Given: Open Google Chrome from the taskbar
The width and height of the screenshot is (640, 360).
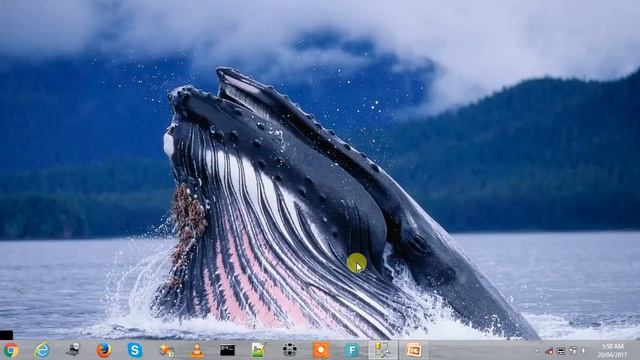Looking at the screenshot, I should click(x=11, y=350).
